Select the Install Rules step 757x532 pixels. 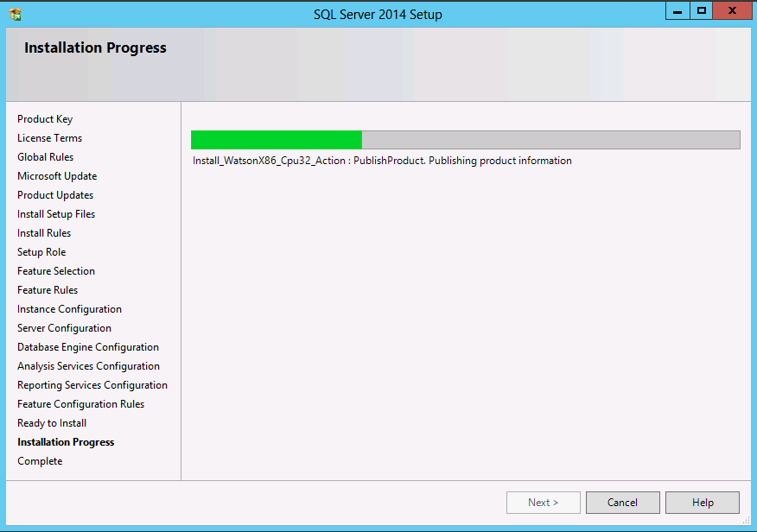[44, 233]
